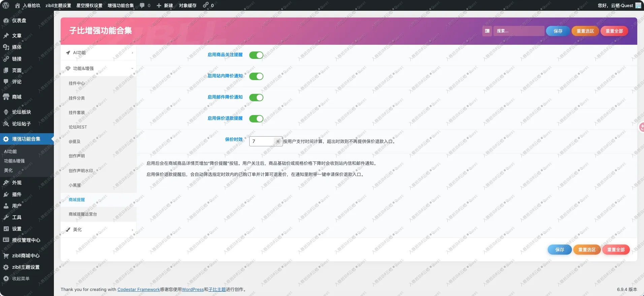Click the 文章 pin icon

click(x=6, y=36)
